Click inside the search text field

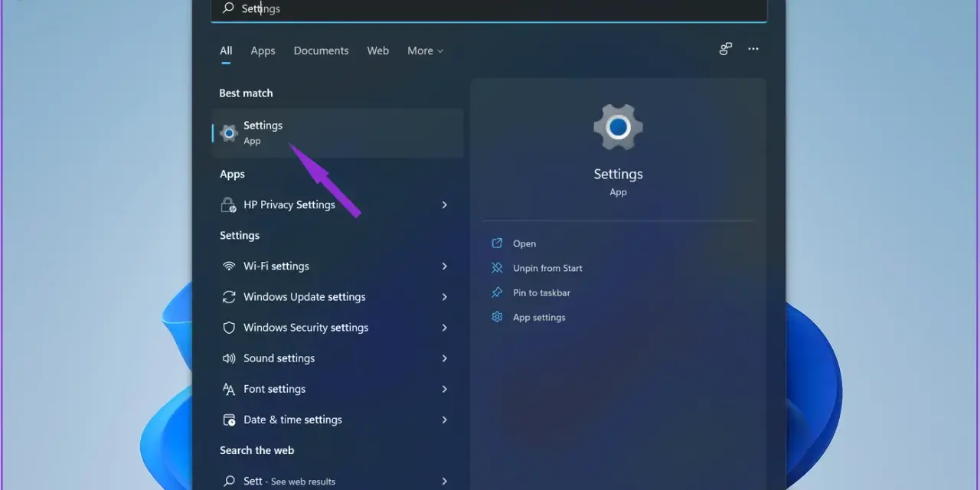click(x=488, y=9)
